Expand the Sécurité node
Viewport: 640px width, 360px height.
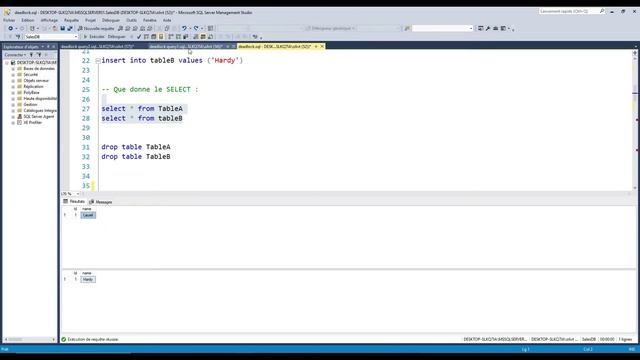(13, 75)
